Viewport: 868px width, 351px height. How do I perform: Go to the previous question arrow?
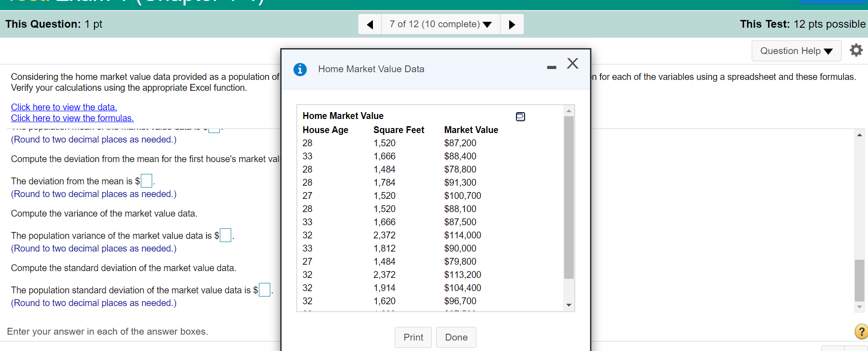370,24
